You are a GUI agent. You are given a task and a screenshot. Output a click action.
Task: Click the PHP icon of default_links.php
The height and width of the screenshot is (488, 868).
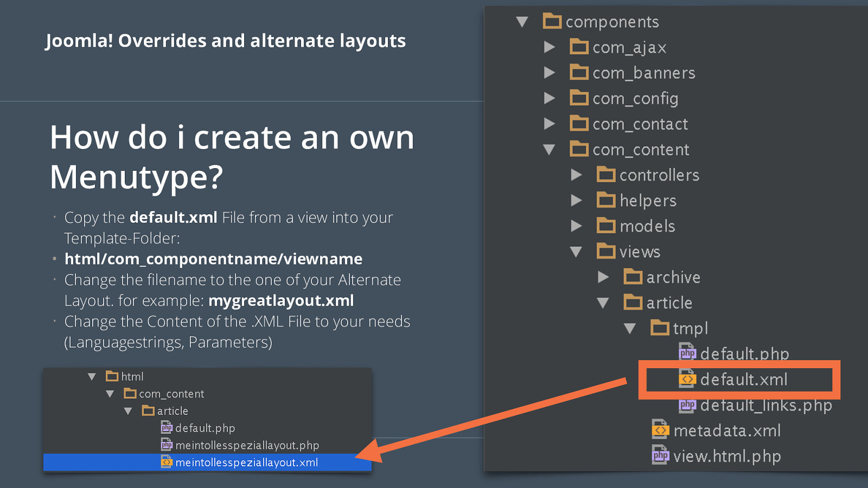click(x=687, y=404)
